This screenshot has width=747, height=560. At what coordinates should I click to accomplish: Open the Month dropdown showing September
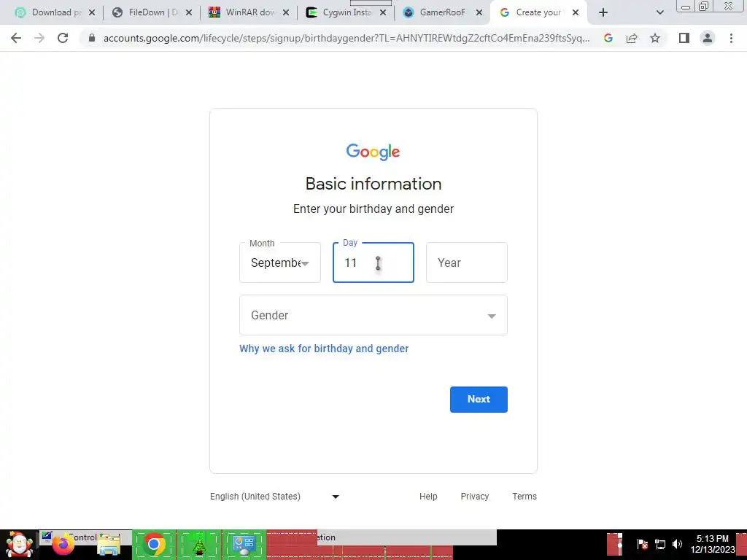[x=280, y=262]
